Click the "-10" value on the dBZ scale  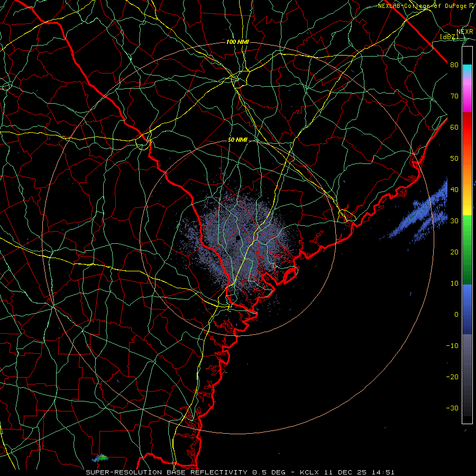[452, 346]
